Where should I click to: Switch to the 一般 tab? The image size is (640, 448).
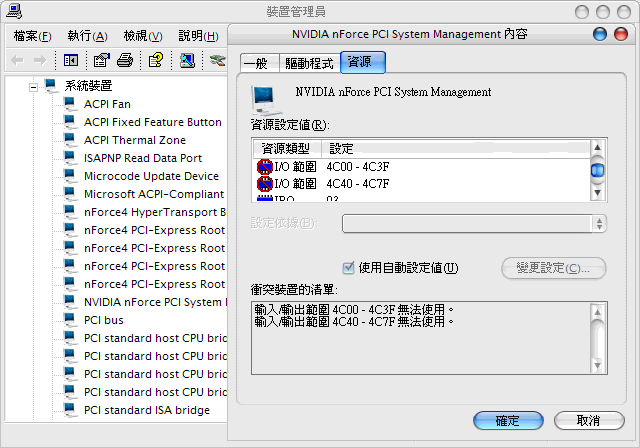point(260,63)
